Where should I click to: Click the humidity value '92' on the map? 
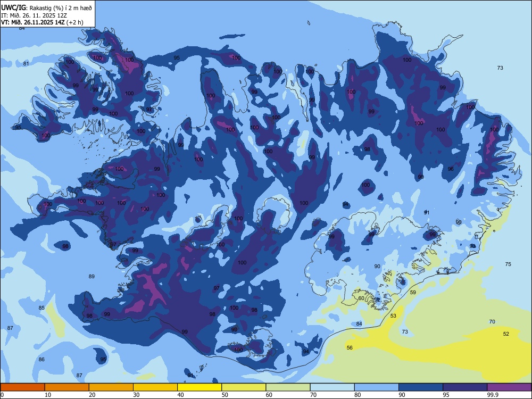[377, 300]
